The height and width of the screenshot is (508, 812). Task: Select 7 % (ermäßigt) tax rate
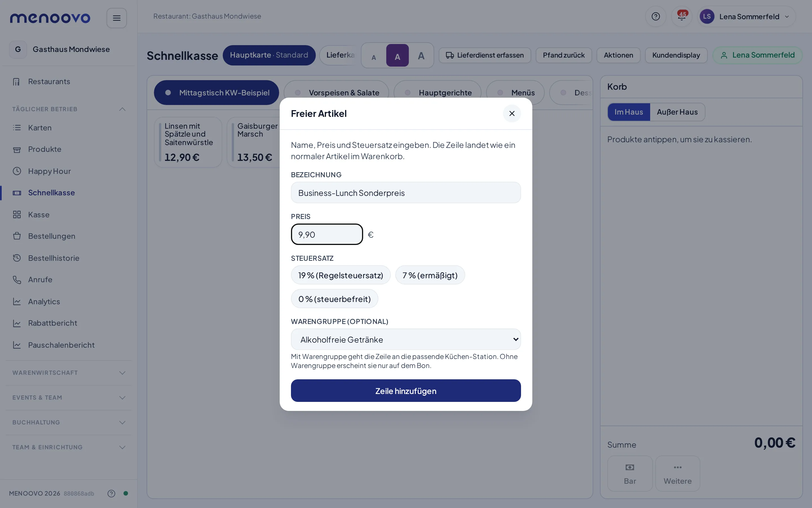point(430,275)
